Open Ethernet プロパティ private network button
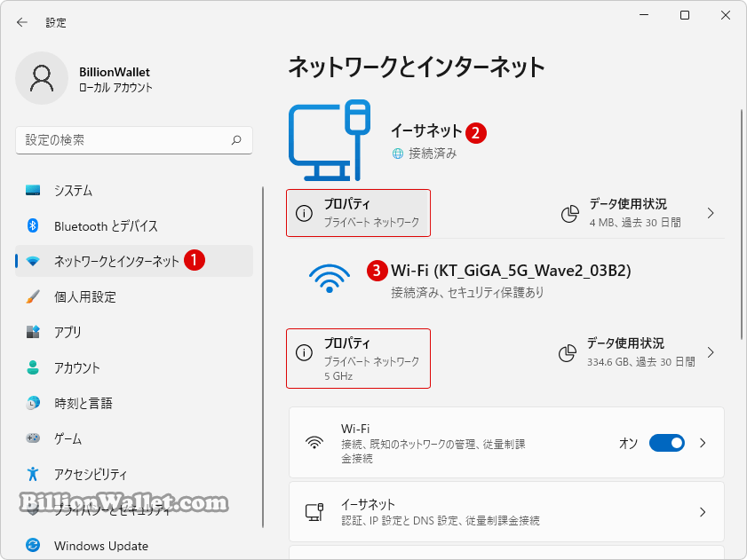This screenshot has height=560, width=747. [x=358, y=213]
